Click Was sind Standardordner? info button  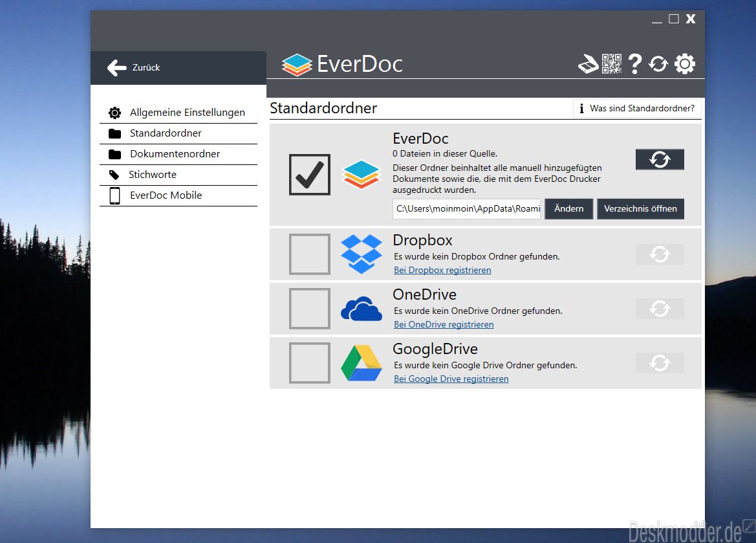[637, 109]
